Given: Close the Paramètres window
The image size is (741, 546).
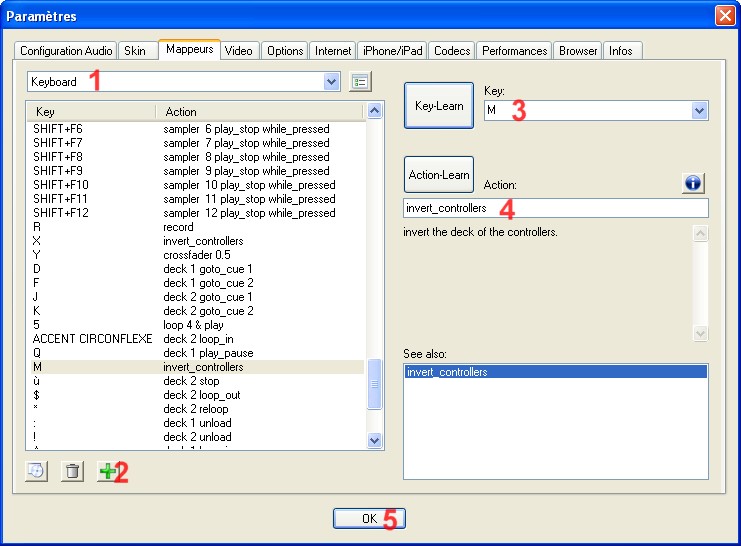Looking at the screenshot, I should (724, 16).
